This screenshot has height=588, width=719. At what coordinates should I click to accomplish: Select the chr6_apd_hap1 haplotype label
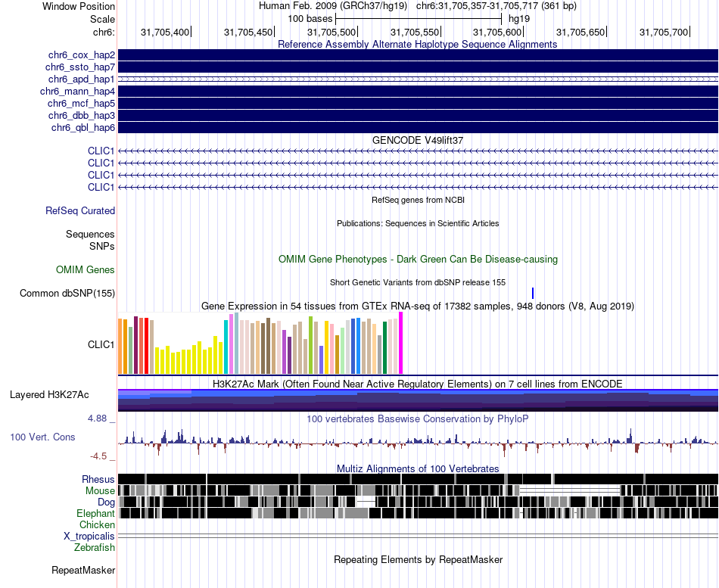coord(82,79)
